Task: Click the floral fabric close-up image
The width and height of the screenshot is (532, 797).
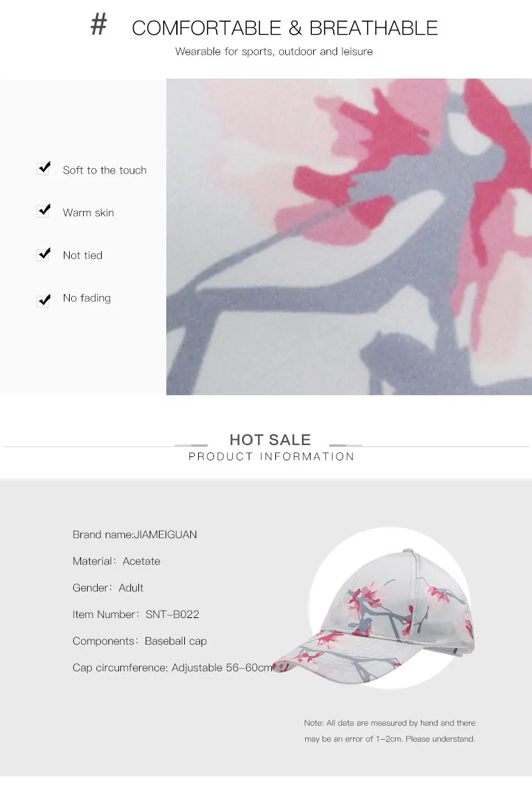Action: (x=349, y=236)
